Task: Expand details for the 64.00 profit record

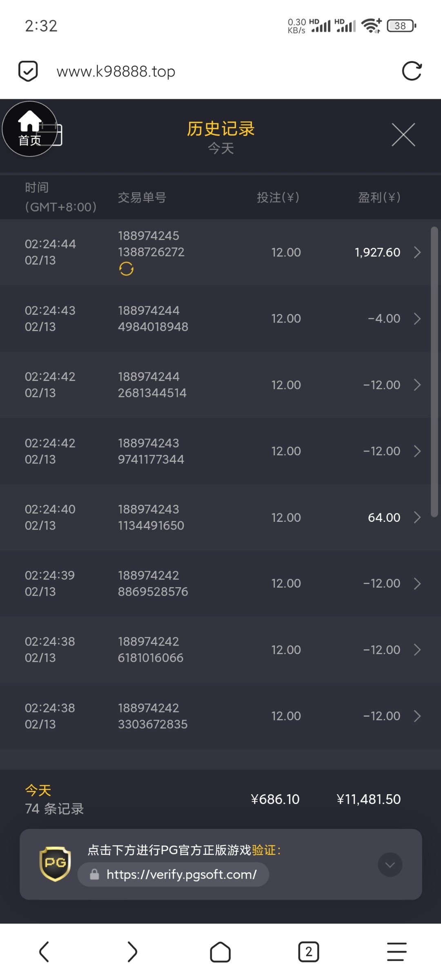Action: [417, 517]
